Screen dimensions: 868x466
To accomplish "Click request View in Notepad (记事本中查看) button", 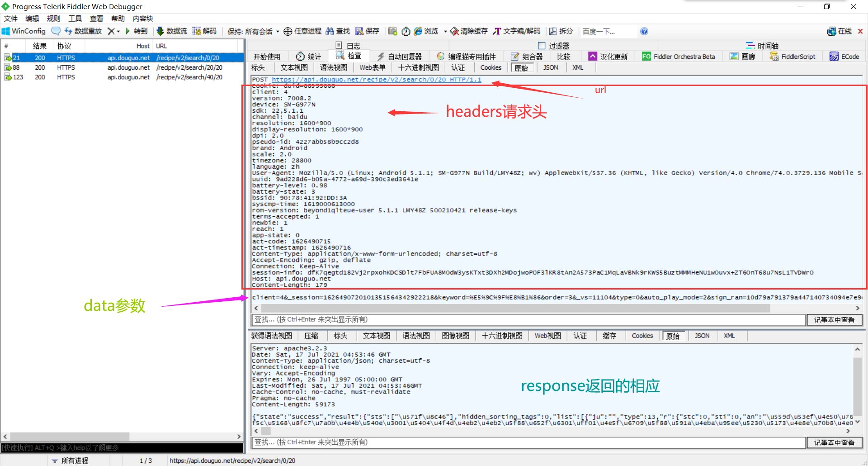I will tap(835, 320).
